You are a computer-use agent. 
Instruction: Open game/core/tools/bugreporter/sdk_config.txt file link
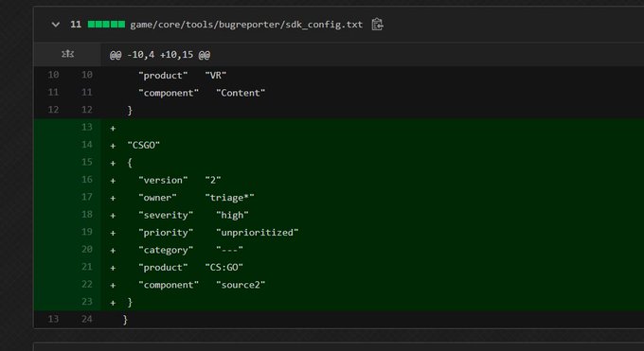pyautogui.click(x=246, y=25)
